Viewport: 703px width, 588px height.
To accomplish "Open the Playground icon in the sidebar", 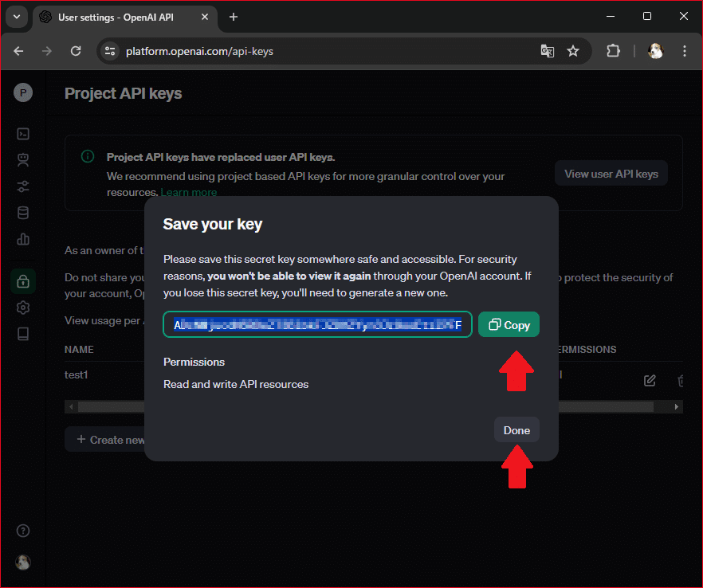I will [x=23, y=134].
